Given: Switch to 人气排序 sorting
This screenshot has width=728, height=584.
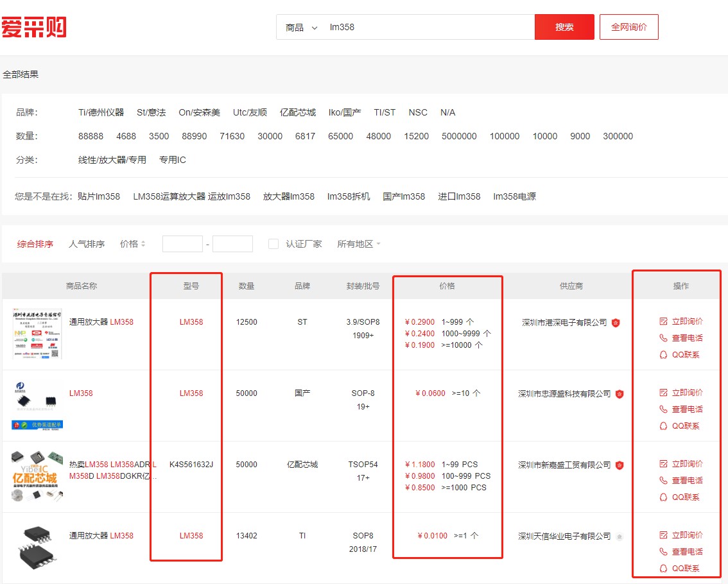Looking at the screenshot, I should coord(87,243).
